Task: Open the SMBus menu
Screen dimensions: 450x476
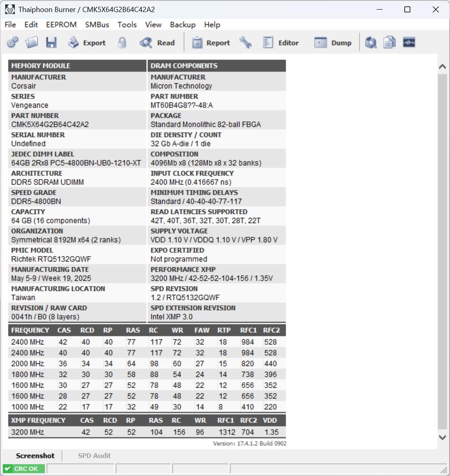Action: [x=97, y=24]
